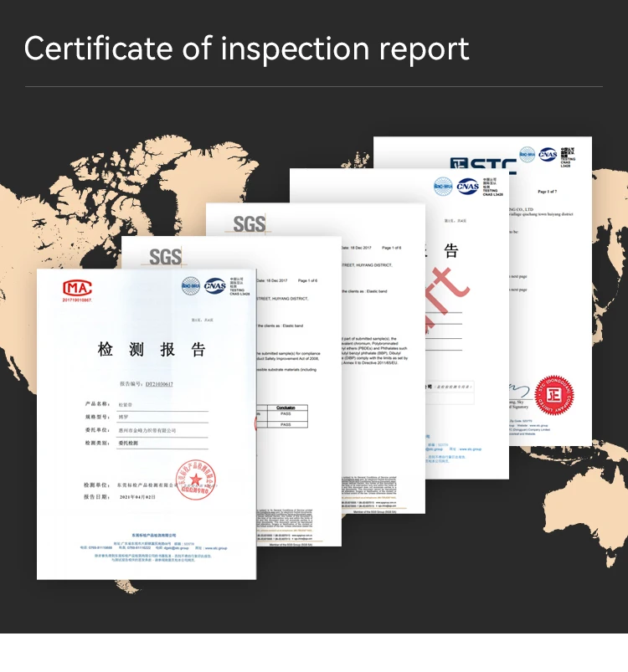This screenshot has height=672, width=628.
Task: Click the "Certificate of inspection report" heading
Action: [x=247, y=49]
